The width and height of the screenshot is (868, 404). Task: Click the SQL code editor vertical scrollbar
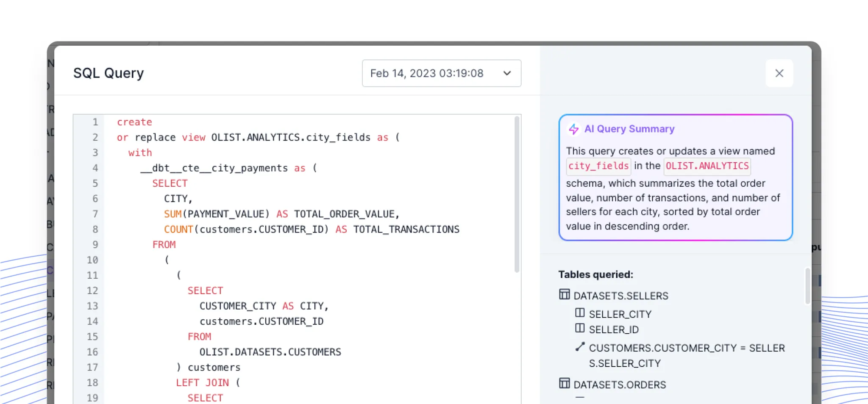coord(517,195)
